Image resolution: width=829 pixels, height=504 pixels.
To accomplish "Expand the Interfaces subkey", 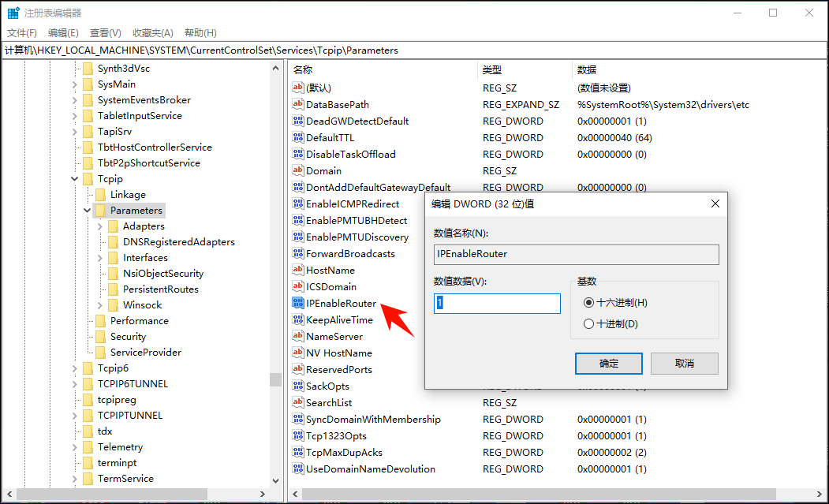I will coord(100,258).
